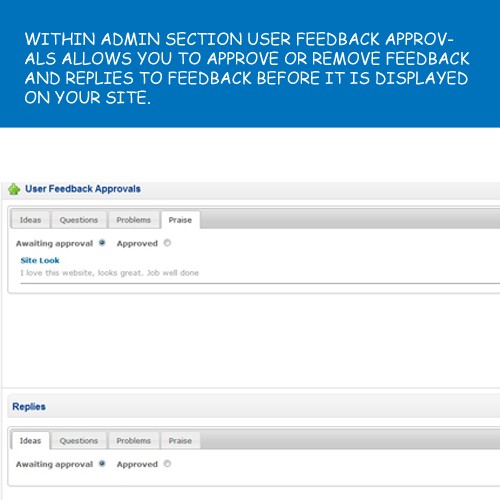Click the green User Feedback Approvals icon

tap(14, 189)
